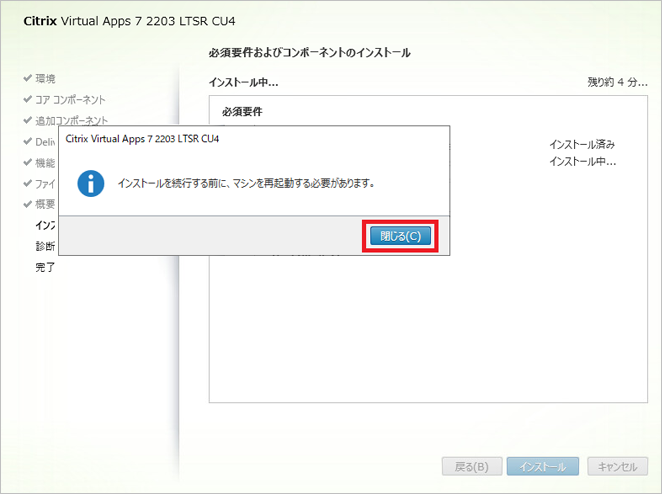662x494 pixels.
Task: Click the 閉じる(C) button in dialog
Action: (400, 236)
